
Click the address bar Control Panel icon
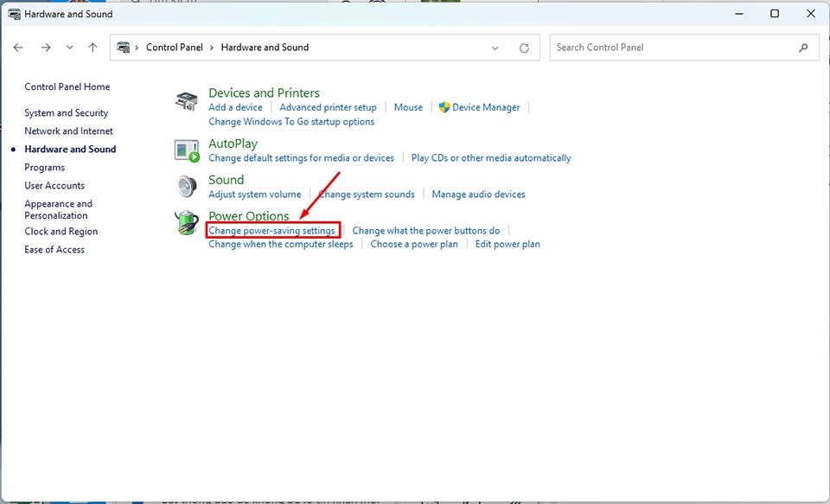click(124, 48)
